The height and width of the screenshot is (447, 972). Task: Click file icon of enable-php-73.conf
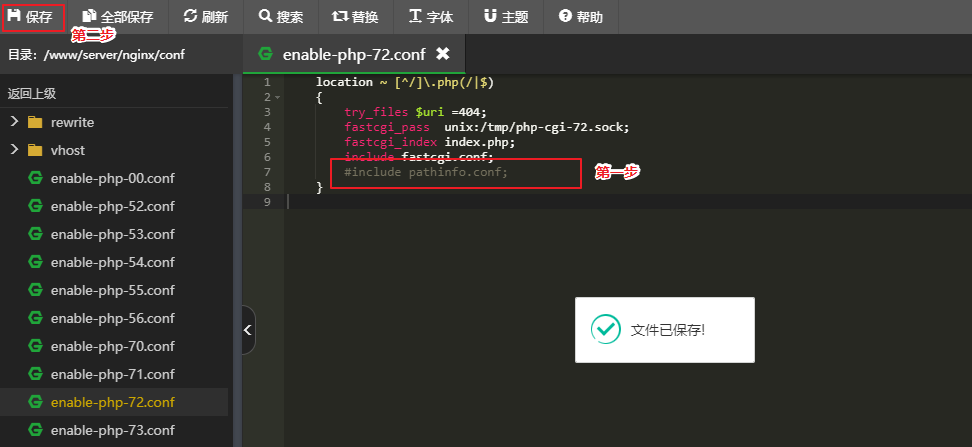(x=35, y=430)
